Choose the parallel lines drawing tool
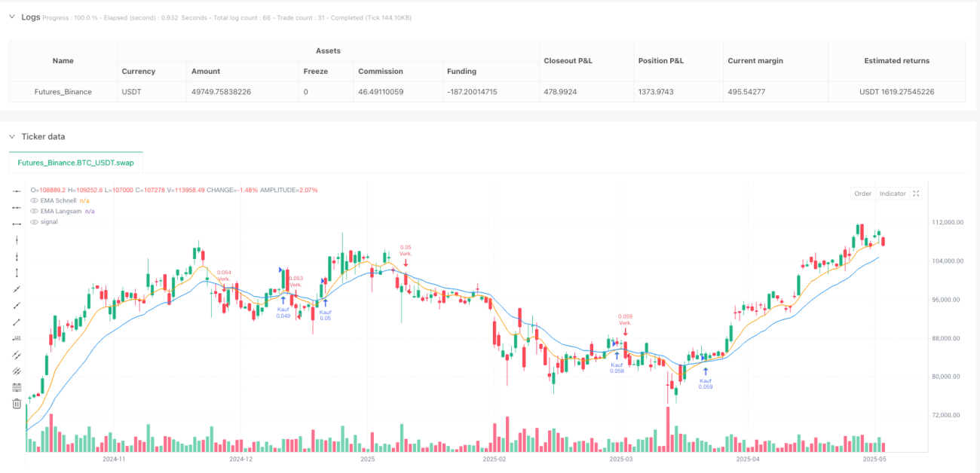The image size is (980, 473). coord(17,355)
